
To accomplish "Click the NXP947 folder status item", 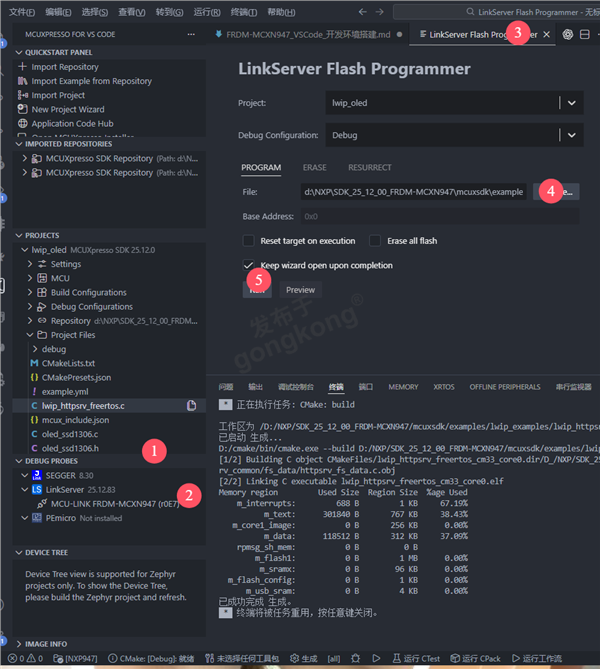I will [76, 658].
